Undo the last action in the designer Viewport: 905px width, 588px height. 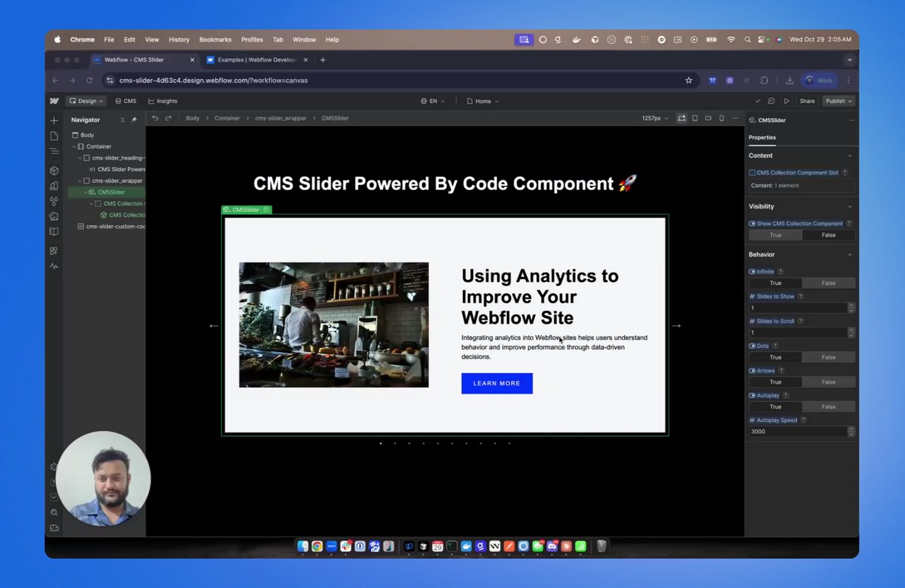tap(155, 118)
